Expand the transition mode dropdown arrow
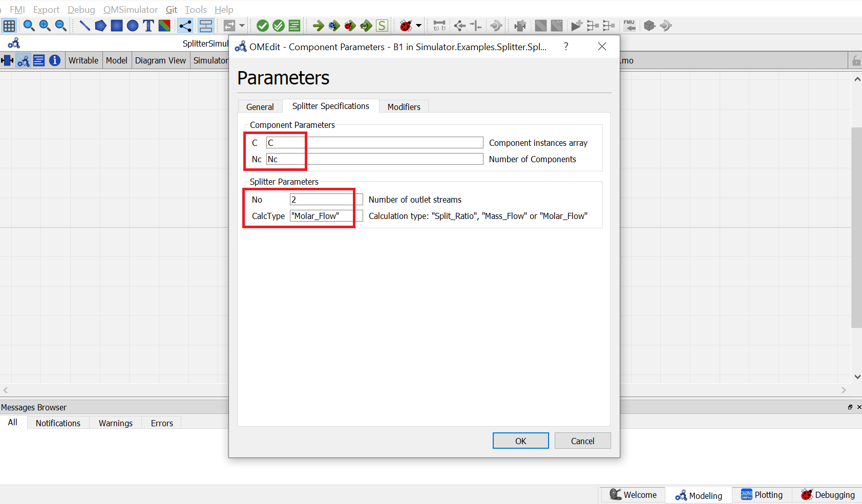862x504 pixels. (242, 26)
